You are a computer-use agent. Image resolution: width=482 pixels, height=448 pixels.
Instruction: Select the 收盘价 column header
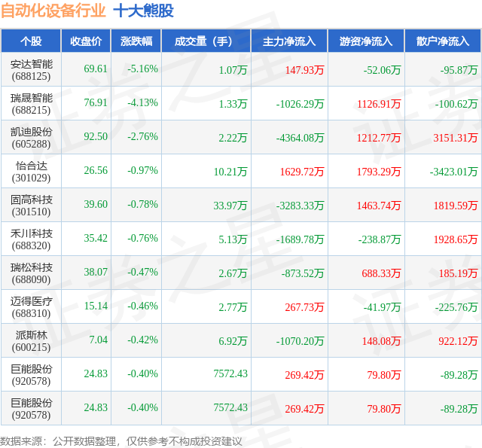86,41
